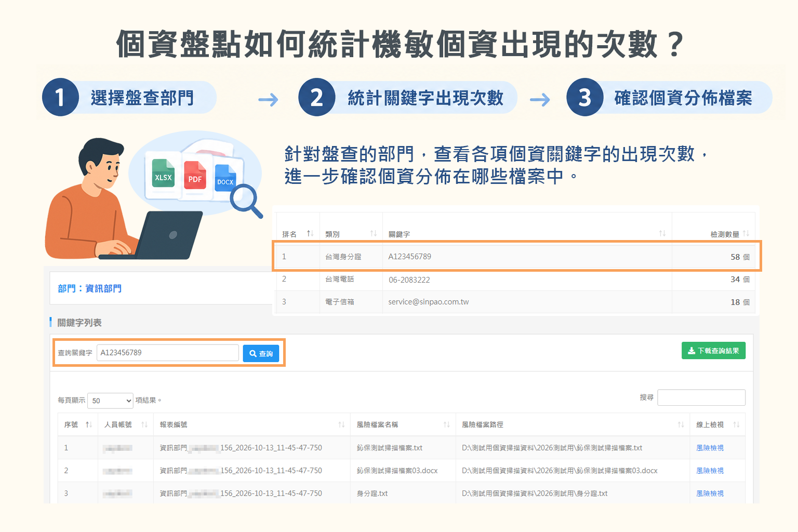
Task: Click the blue 查詢 search button
Action: point(261,353)
